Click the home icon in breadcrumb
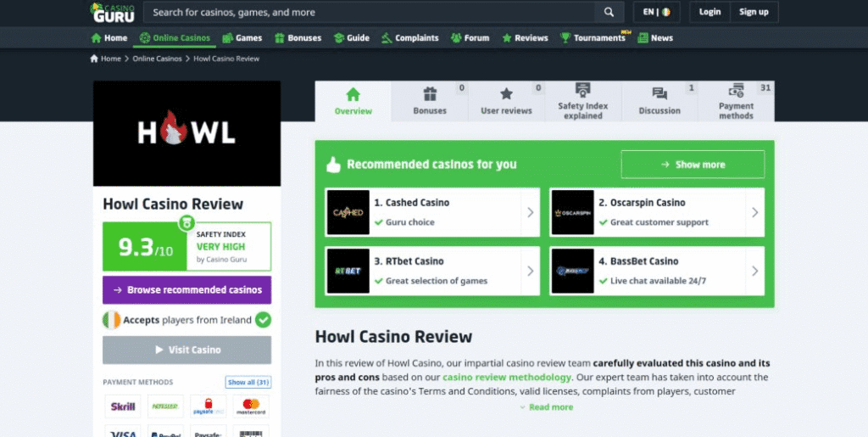 [x=93, y=59]
